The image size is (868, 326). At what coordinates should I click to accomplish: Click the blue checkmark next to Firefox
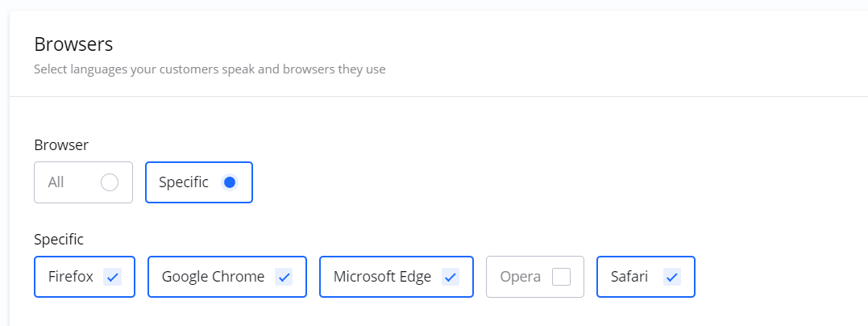point(113,277)
